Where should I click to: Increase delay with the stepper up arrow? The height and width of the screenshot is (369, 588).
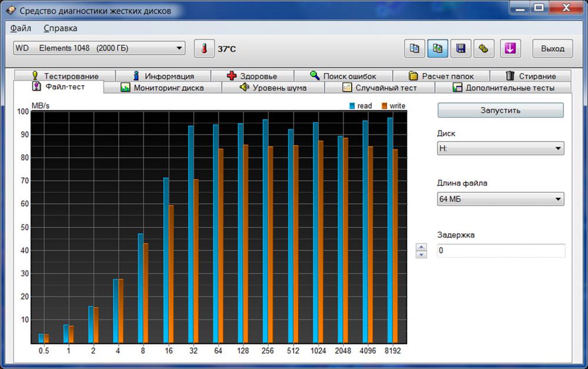[x=421, y=247]
